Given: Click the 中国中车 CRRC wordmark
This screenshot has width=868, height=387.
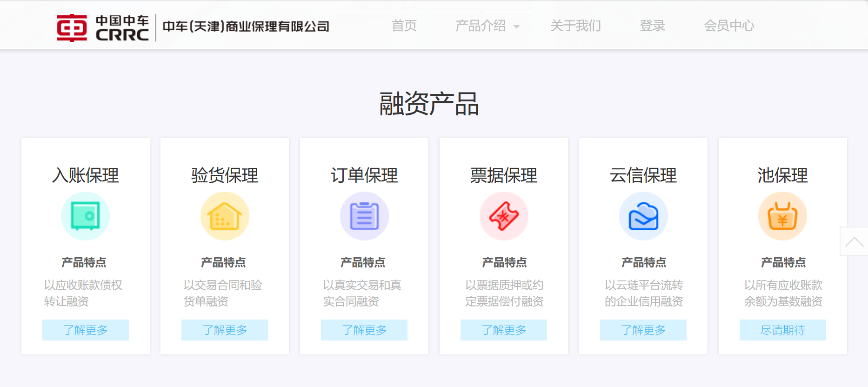Looking at the screenshot, I should click(x=122, y=28).
